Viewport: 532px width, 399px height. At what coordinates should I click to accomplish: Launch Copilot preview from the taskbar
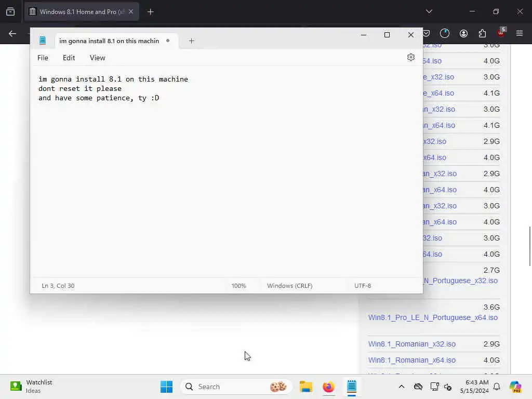(x=515, y=387)
